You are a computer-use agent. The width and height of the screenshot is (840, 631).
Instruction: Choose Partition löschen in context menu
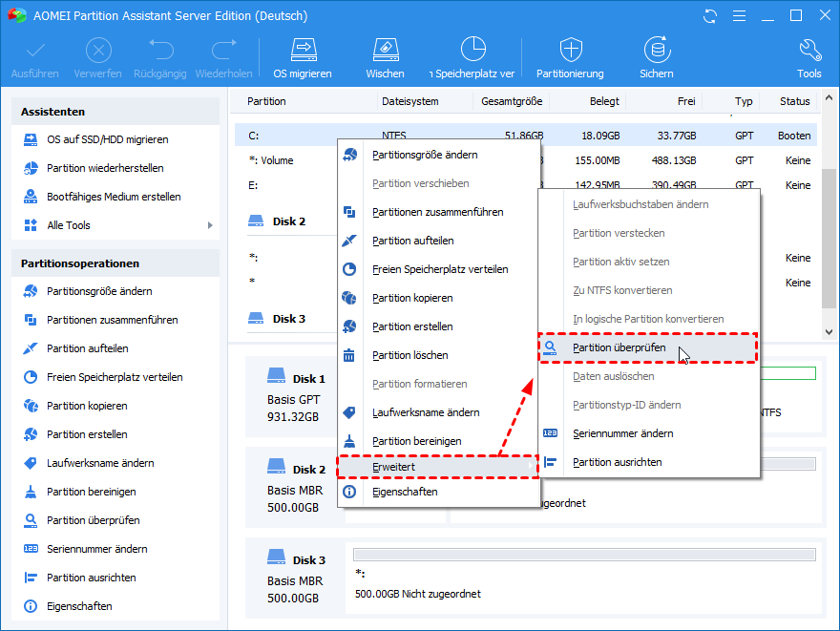coord(438,356)
